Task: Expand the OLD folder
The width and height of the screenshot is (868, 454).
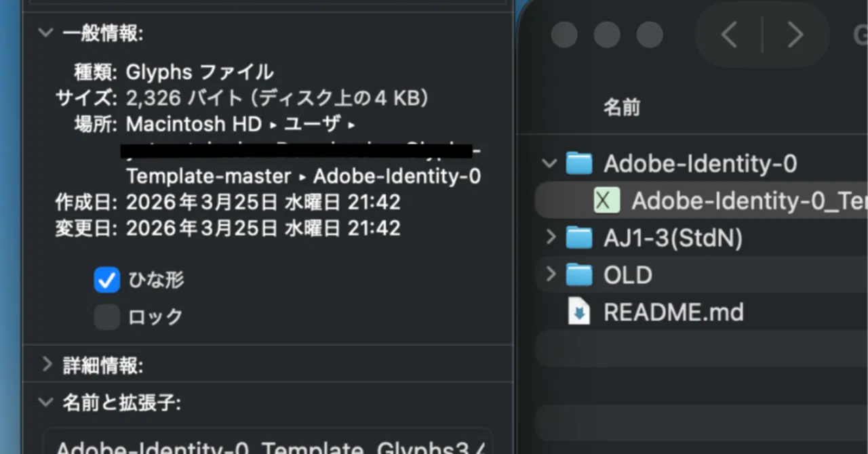Action: point(550,274)
